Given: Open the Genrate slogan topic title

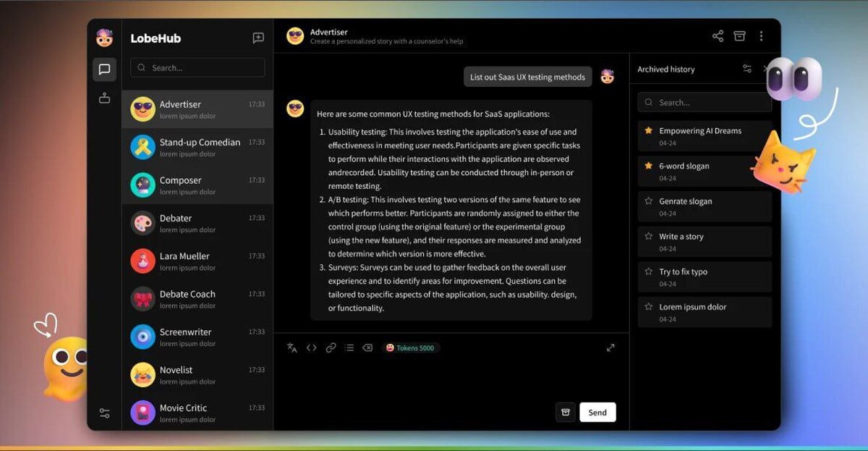Looking at the screenshot, I should (686, 201).
